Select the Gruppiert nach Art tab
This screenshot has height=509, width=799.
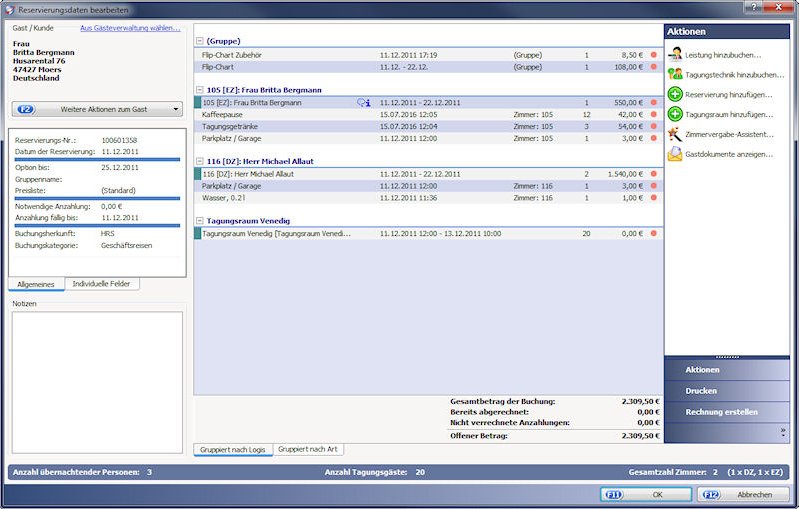coord(308,449)
